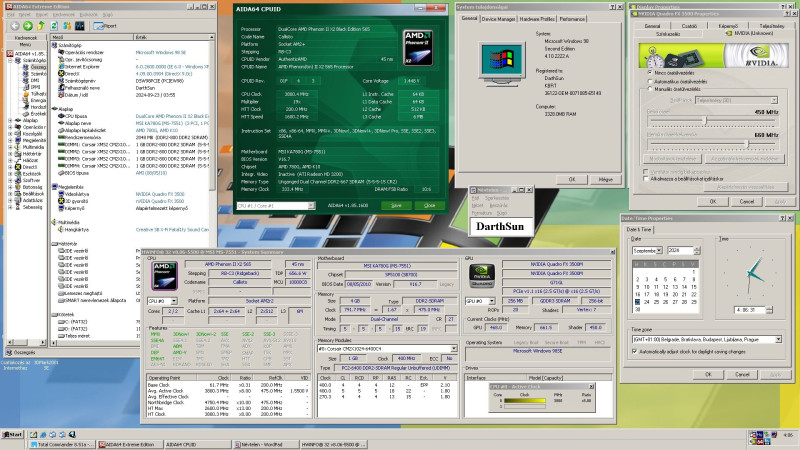Image resolution: width=800 pixels, height=450 pixels.
Task: Click the analog clock face
Action: coord(750,273)
